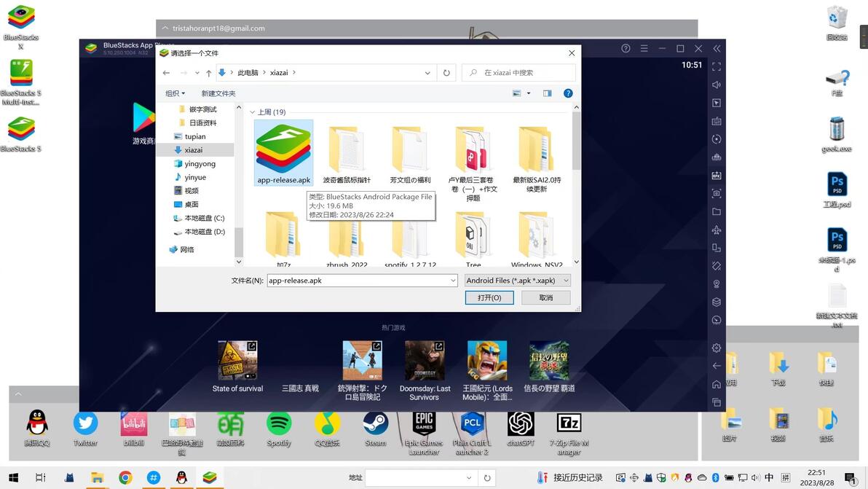Collapse the 上周 (19) group
Viewport: 868px width, 489px height.
[x=253, y=112]
